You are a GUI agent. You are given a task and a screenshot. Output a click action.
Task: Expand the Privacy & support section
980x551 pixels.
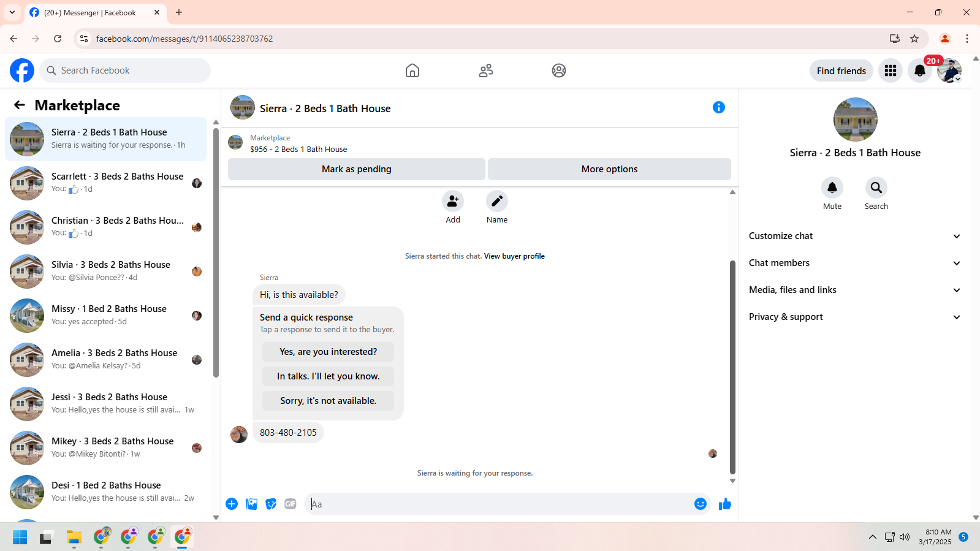coord(855,317)
